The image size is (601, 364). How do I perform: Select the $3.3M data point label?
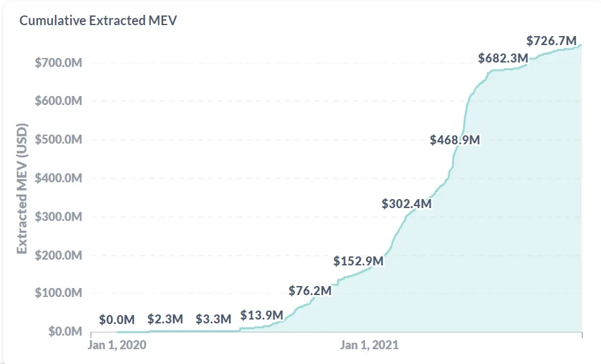point(213,319)
